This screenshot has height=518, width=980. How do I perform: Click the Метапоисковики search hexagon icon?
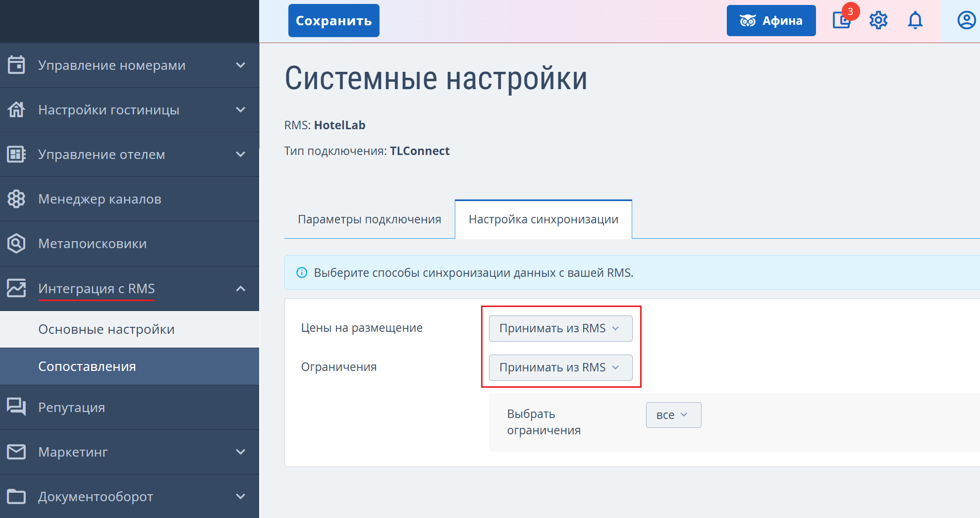click(x=16, y=243)
